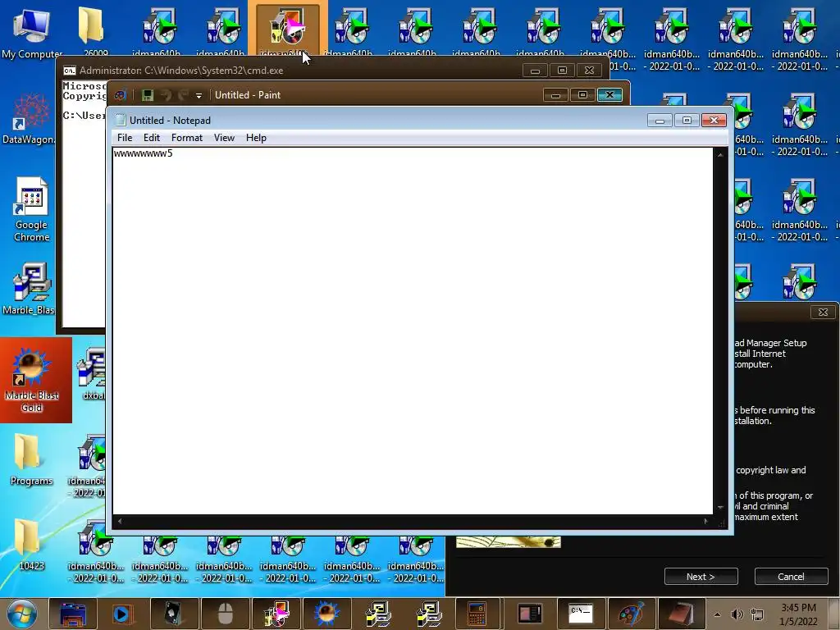
Task: Click the Untitled - Paint title bar text
Action: (x=248, y=95)
